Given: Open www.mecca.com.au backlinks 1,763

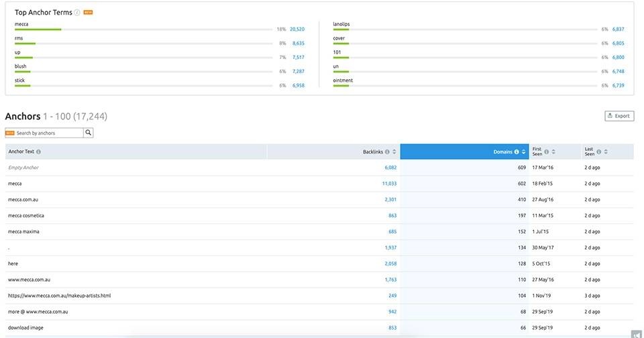Looking at the screenshot, I should click(x=390, y=280).
